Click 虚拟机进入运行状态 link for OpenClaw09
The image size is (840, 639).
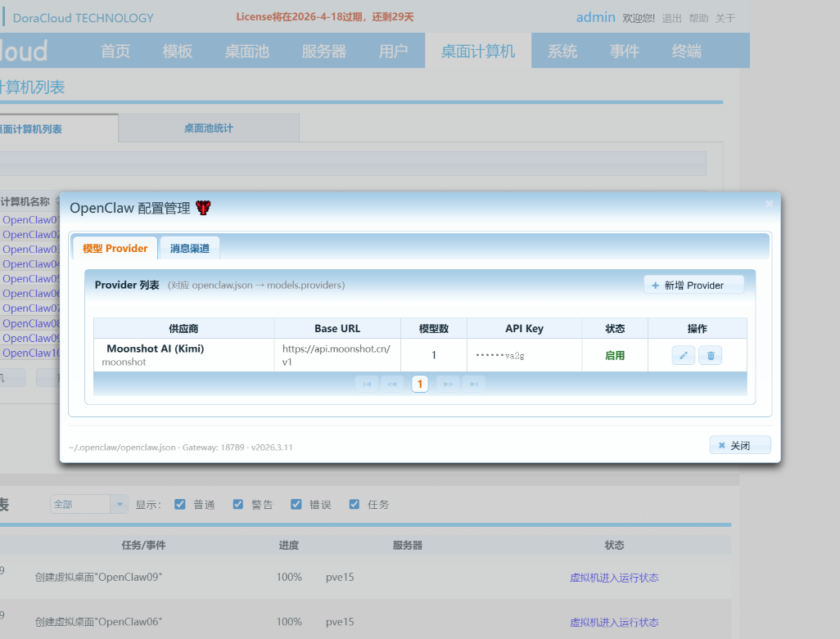coord(614,578)
